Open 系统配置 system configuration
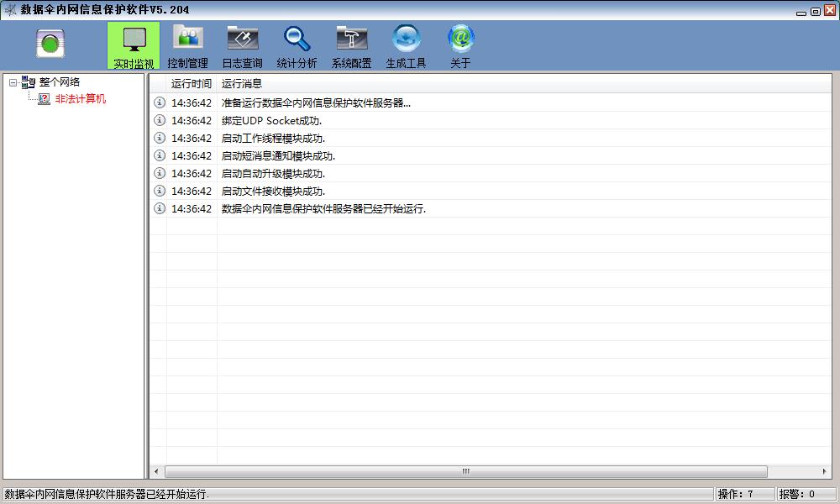This screenshot has height=504, width=840. 351,46
